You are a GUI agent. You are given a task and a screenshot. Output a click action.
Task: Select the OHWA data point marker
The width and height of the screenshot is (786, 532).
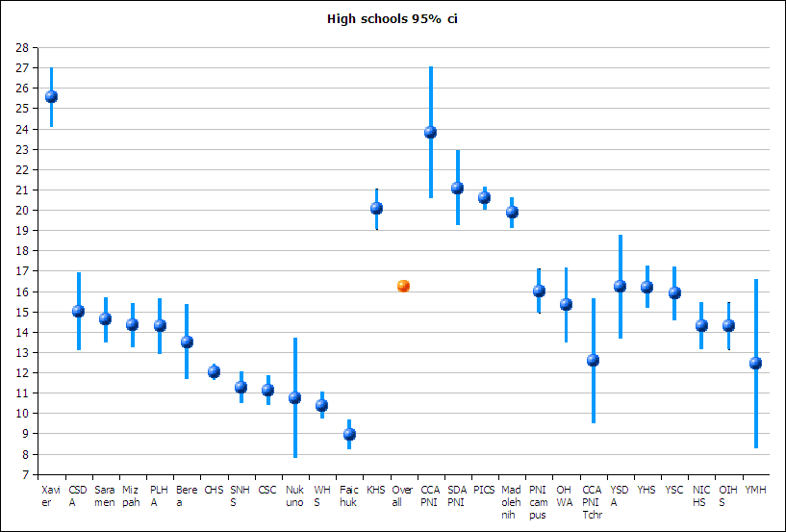[x=566, y=304]
